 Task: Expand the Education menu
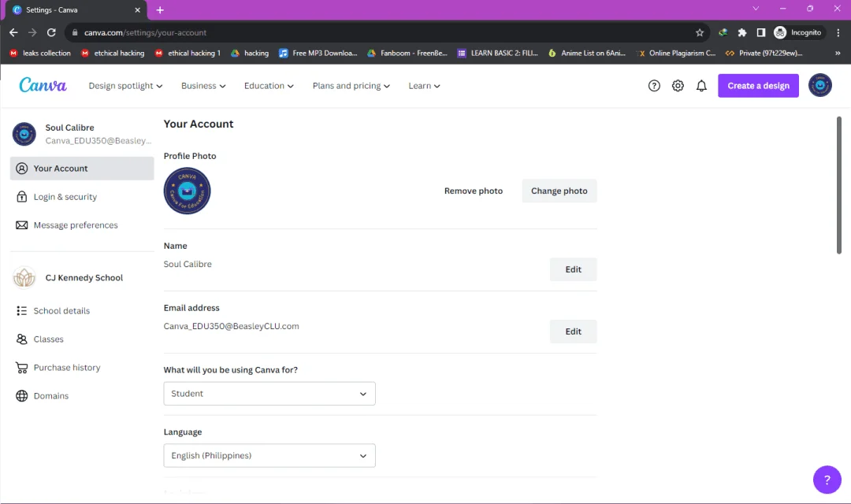tap(269, 86)
